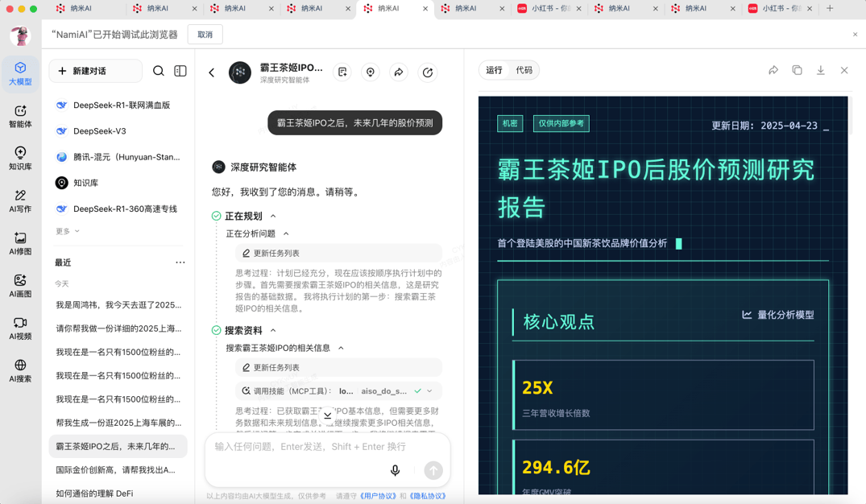Toggle the sidebar layout panel icon
This screenshot has height=504, width=866.
180,71
